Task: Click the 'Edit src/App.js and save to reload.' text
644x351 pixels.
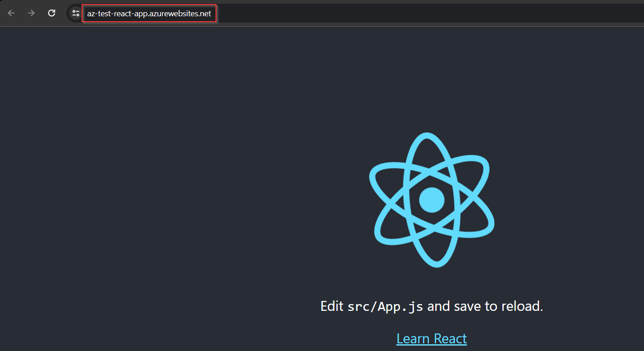Action: (432, 306)
